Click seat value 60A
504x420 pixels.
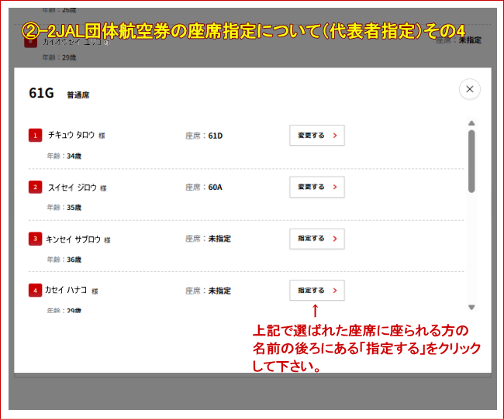[215, 188]
